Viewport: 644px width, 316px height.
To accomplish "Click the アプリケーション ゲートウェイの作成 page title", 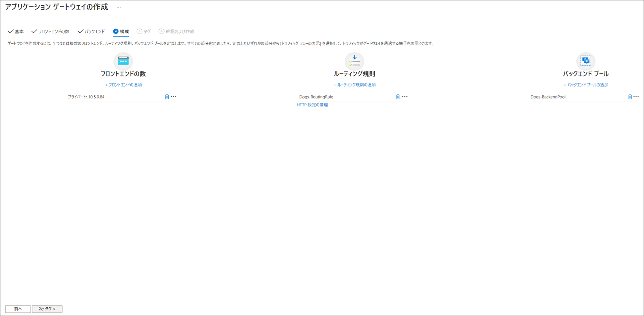I will click(56, 7).
